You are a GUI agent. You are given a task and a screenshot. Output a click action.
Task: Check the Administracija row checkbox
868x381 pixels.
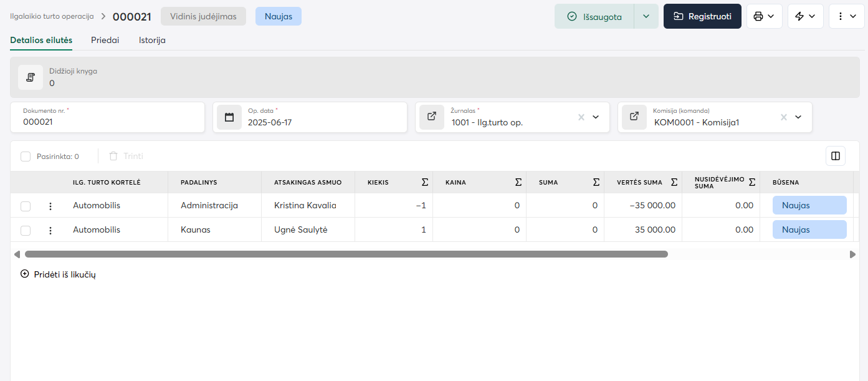(x=26, y=206)
